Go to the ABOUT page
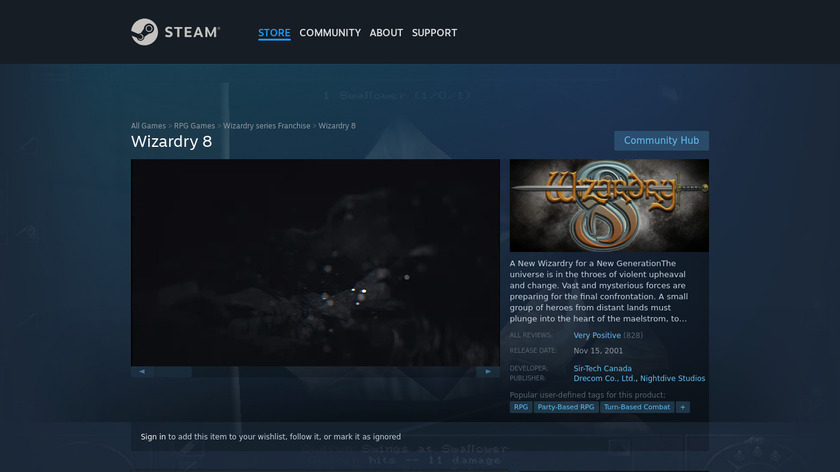 (x=386, y=33)
